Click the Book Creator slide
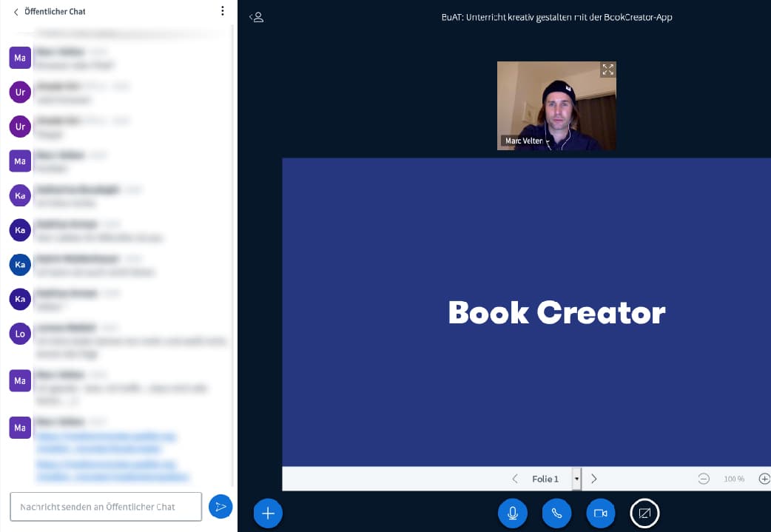 click(x=526, y=312)
